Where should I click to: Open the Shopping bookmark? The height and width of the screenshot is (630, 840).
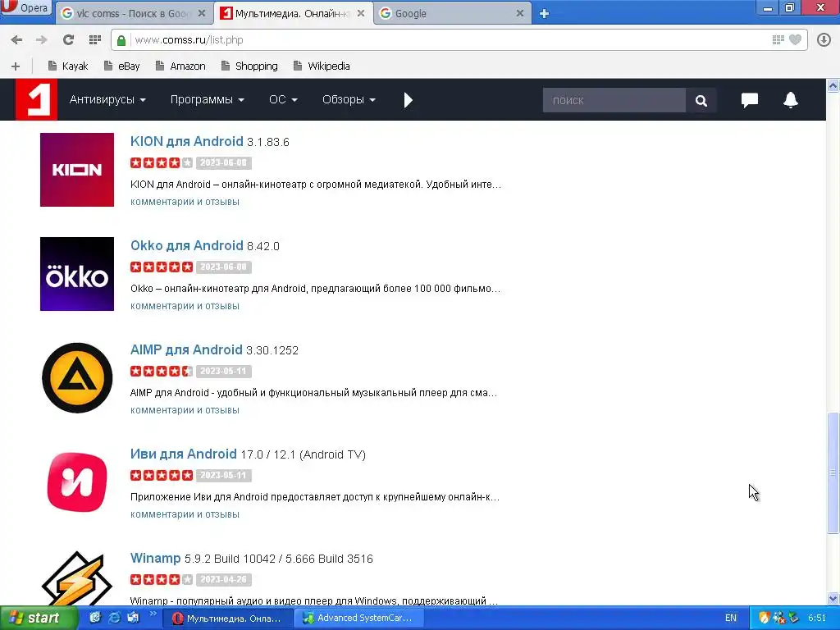249,66
